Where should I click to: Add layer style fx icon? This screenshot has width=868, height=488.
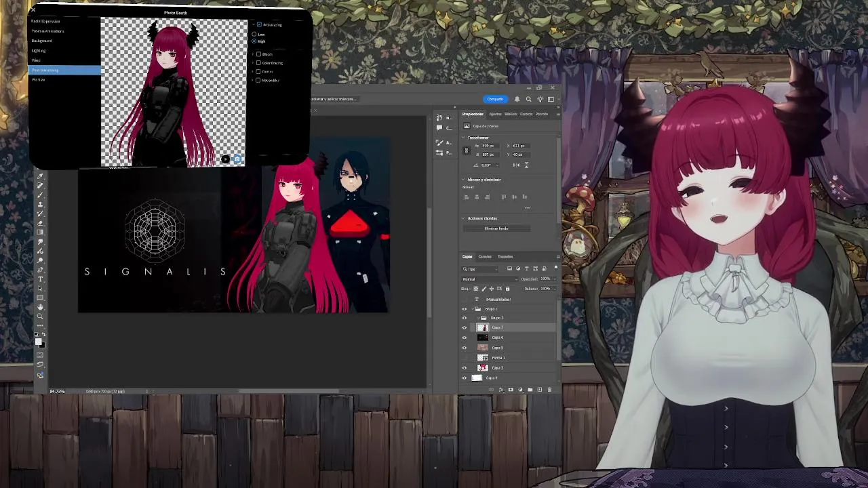(501, 390)
